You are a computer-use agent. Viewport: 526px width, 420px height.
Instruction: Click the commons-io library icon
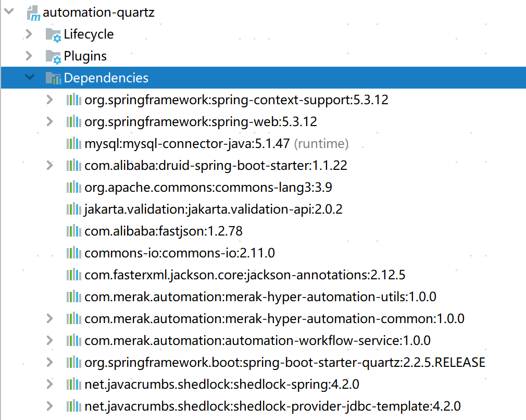(74, 253)
